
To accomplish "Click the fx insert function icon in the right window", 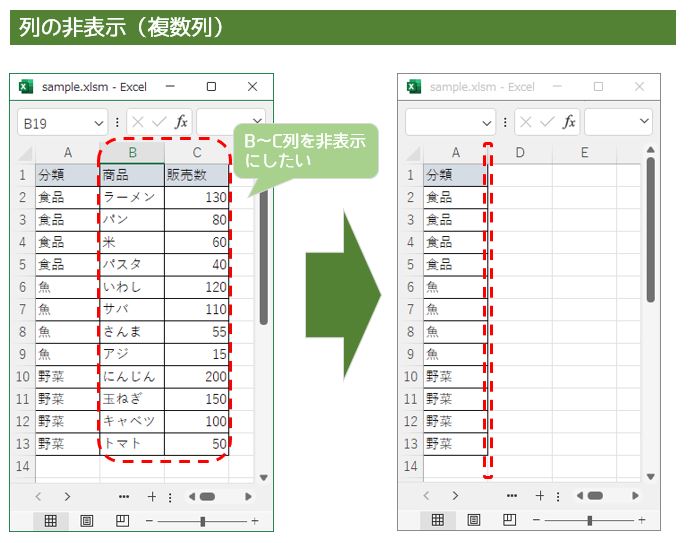I will pos(569,122).
